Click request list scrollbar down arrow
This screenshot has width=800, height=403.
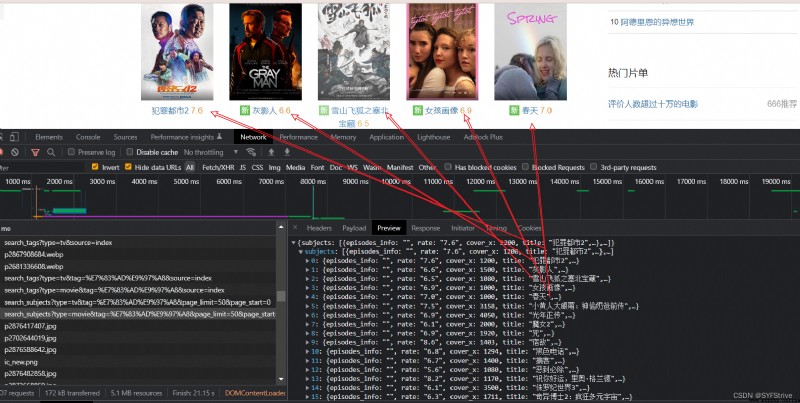coord(281,380)
